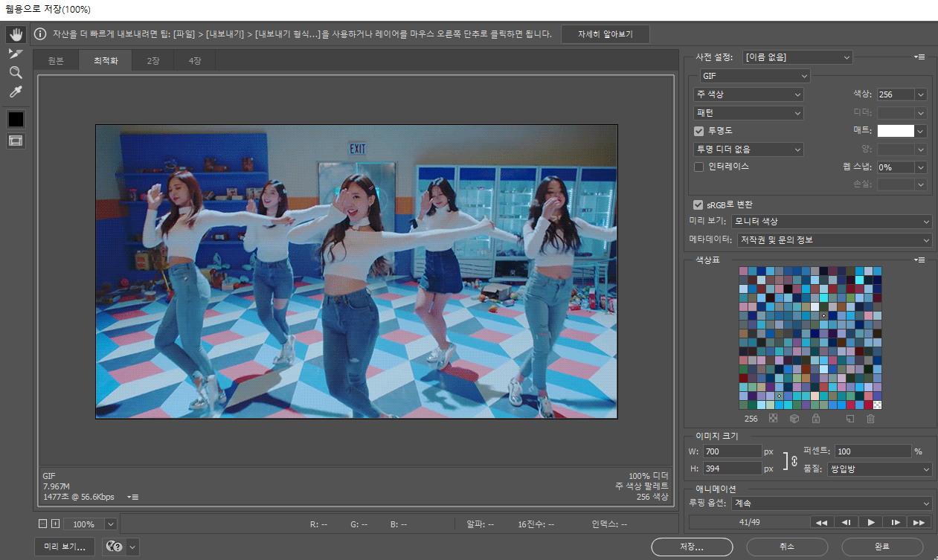938x560 pixels.
Task: Preview in browser globe icon
Action: (x=115, y=547)
